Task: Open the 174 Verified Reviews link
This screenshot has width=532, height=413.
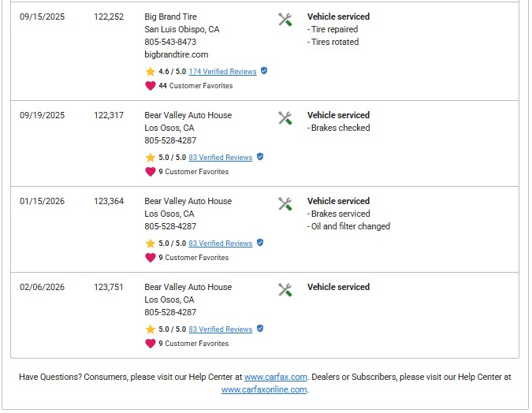Action: pos(222,72)
